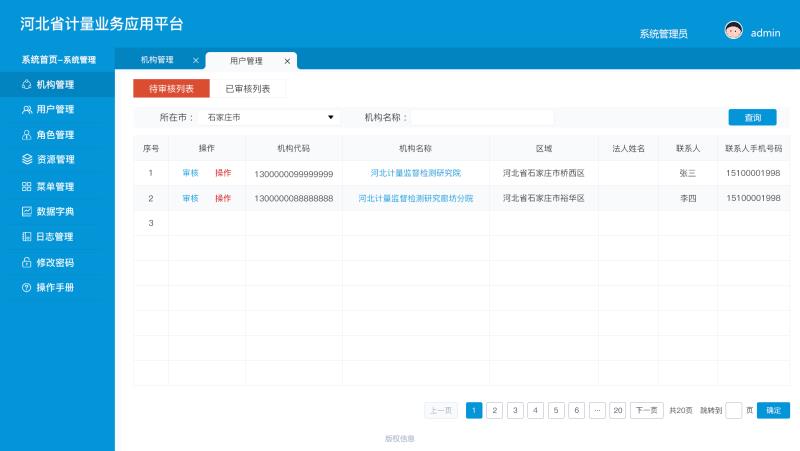Viewport: 800px width, 451px height.
Task: Click the 查询 search button
Action: point(752,117)
